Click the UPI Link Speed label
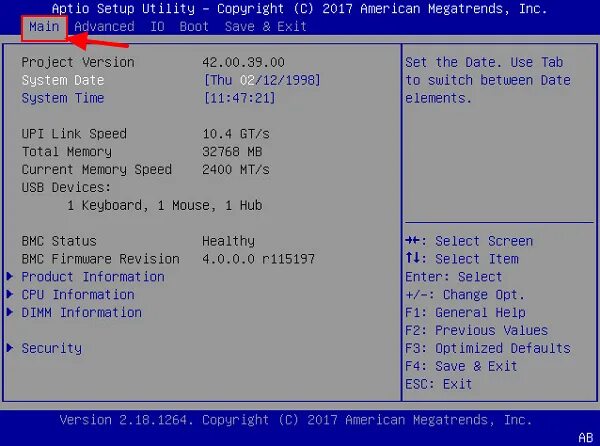Screen dimensions: 600x446 [x=74, y=134]
